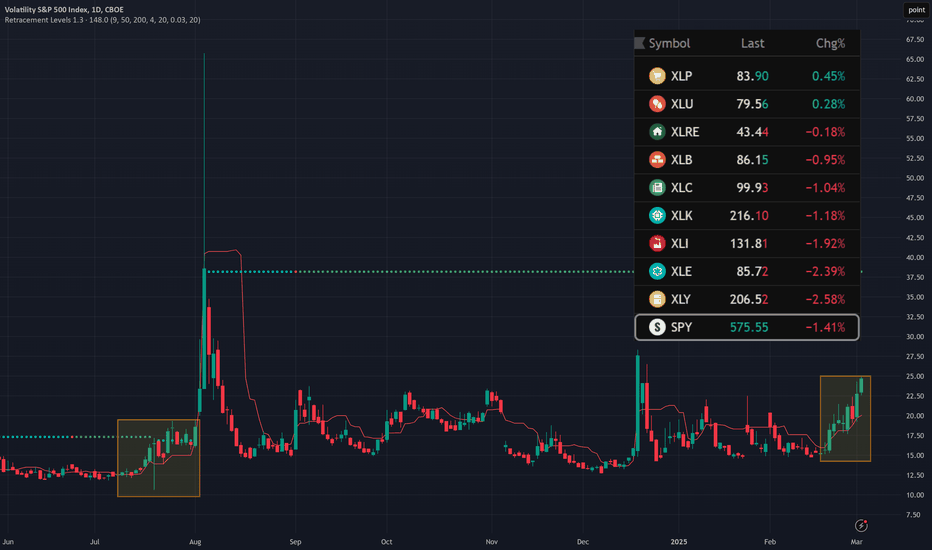The height and width of the screenshot is (550, 932).
Task: Sort watchlist by Last column header
Action: pyautogui.click(x=752, y=43)
